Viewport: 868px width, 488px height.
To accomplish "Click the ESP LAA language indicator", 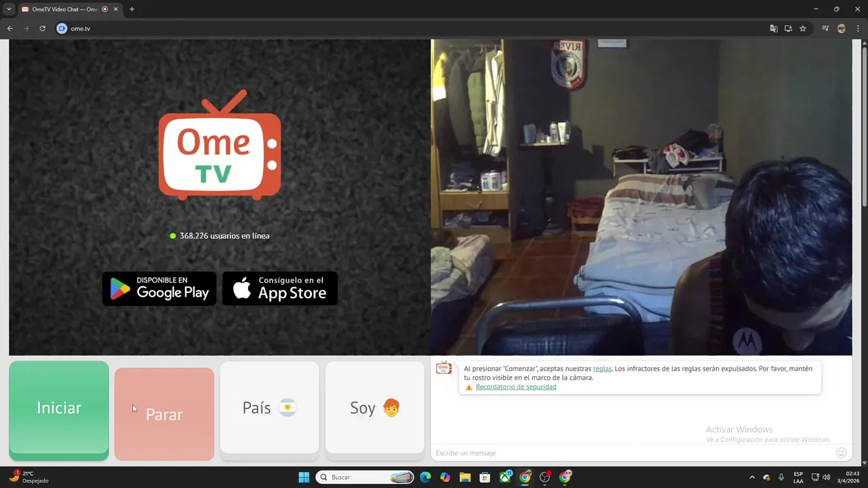I will click(x=798, y=477).
